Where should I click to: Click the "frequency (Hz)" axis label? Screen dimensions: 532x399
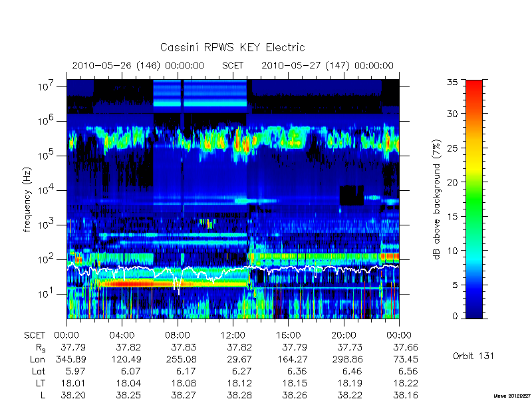27,199
